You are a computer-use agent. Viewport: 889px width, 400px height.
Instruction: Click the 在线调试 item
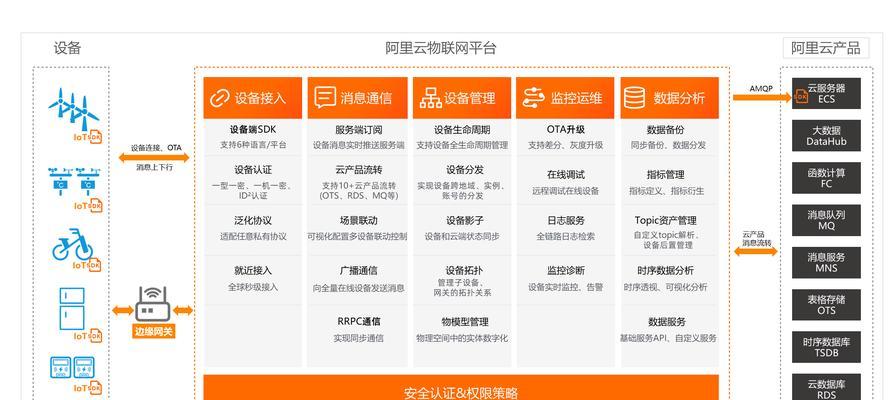565,175
